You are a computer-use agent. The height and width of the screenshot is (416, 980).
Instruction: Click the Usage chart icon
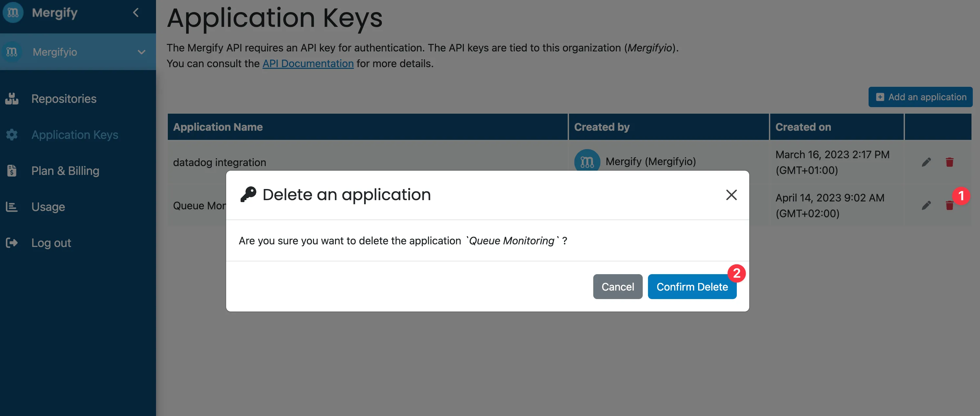coord(12,206)
